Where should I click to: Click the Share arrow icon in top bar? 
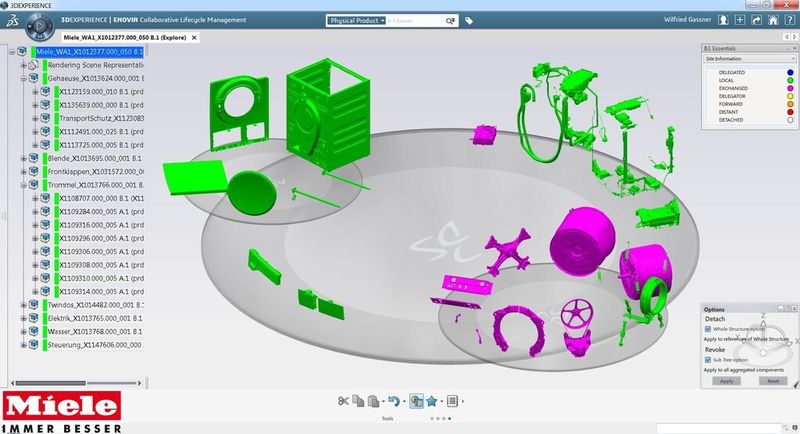point(757,20)
